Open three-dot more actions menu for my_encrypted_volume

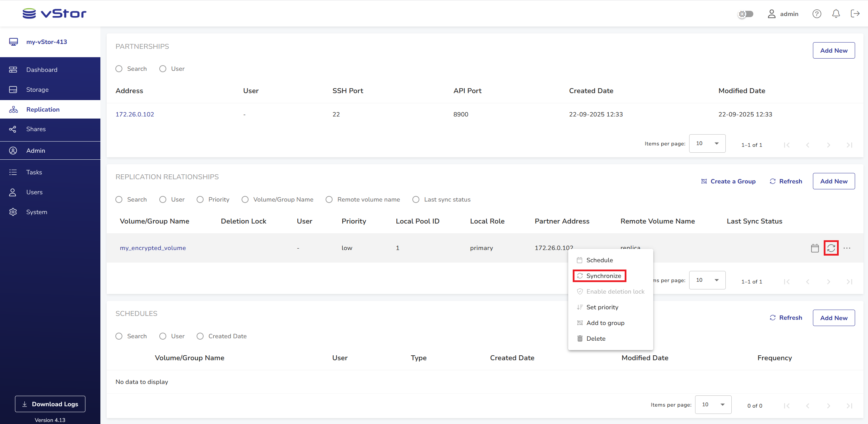tap(847, 248)
